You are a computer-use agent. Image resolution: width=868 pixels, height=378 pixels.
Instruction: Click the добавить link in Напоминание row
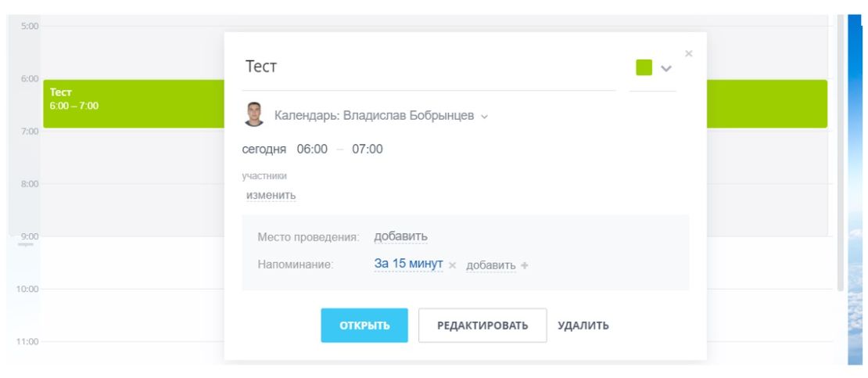click(490, 265)
